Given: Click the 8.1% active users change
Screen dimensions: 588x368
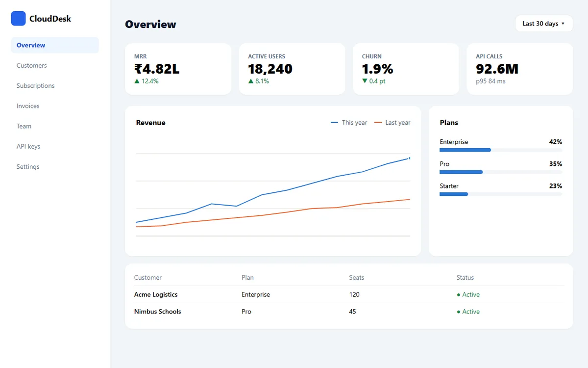Looking at the screenshot, I should click(259, 81).
